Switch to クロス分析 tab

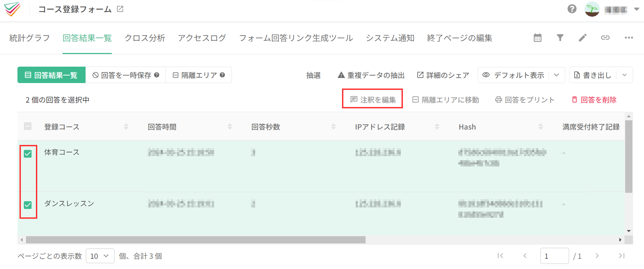pos(145,38)
